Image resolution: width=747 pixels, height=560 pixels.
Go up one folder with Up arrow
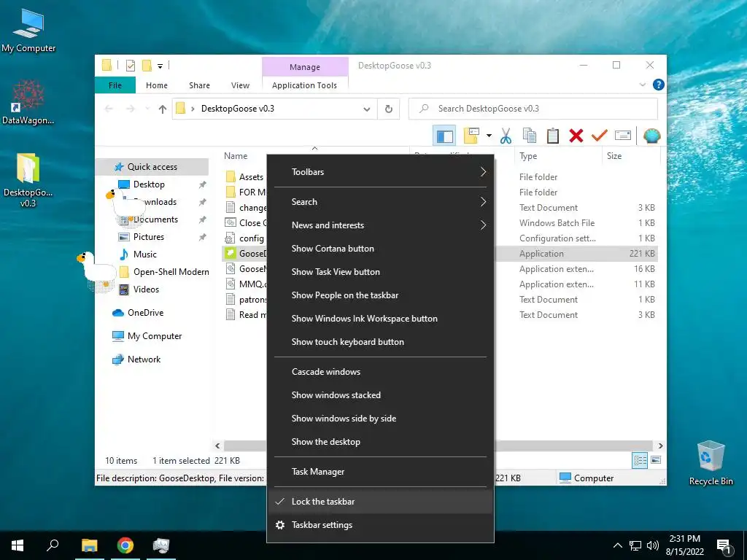coord(163,109)
